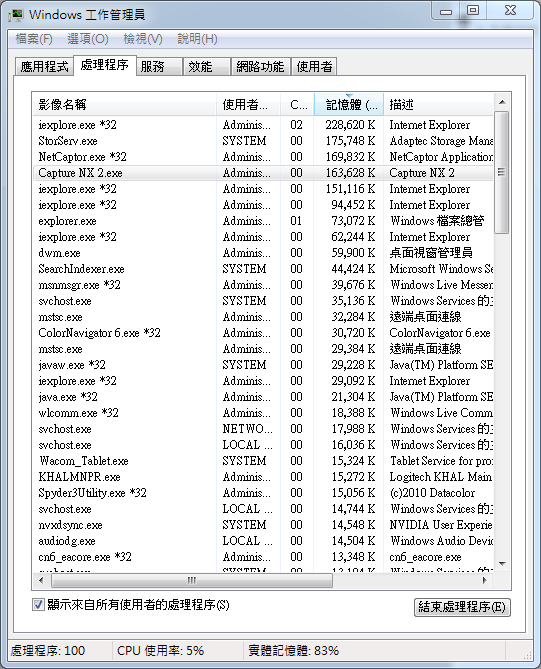Select iexplore.exe using 151,116 K memory
This screenshot has width=541, height=669.
(263, 189)
